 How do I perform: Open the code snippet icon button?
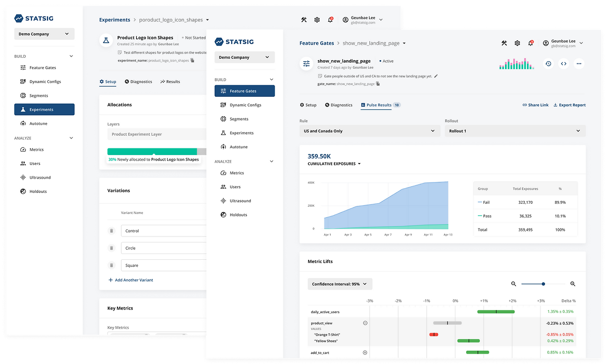click(x=563, y=64)
